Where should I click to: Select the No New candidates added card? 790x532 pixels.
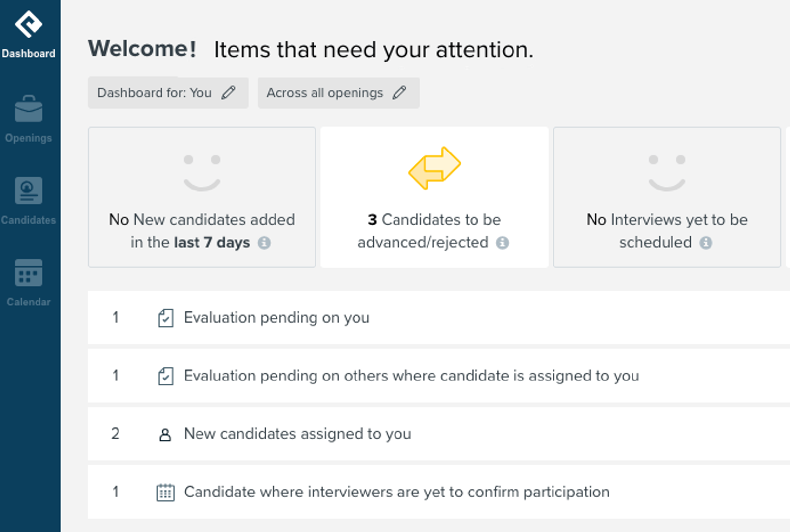point(202,197)
